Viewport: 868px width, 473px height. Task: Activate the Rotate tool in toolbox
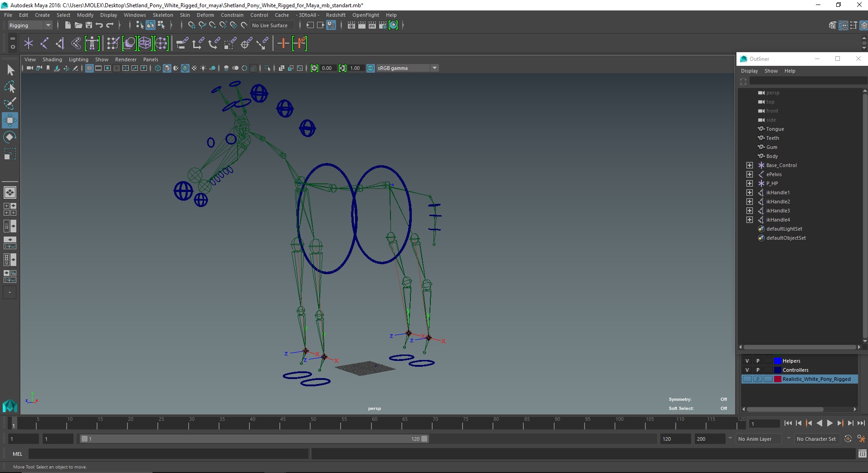click(x=10, y=137)
